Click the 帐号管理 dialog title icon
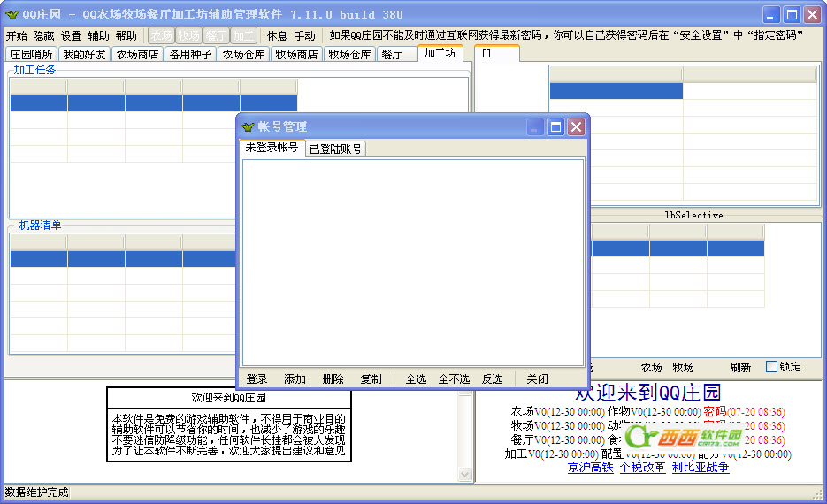827x504 pixels. (248, 127)
